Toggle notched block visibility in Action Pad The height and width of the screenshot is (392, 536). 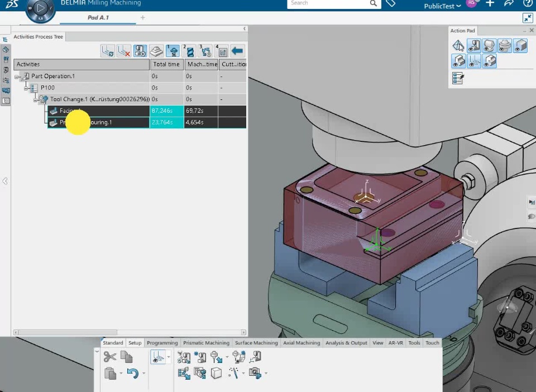(489, 61)
